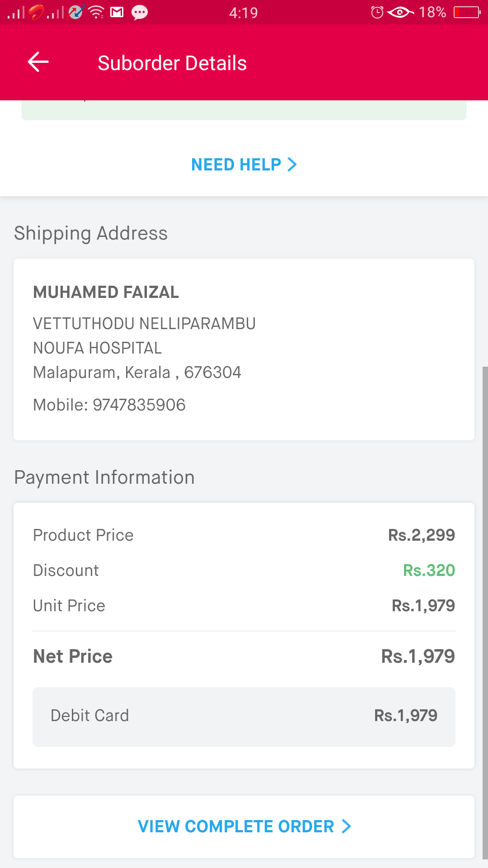Click the vertical scrollbar on the right edge
This screenshot has width=488, height=868.
pyautogui.click(x=485, y=613)
